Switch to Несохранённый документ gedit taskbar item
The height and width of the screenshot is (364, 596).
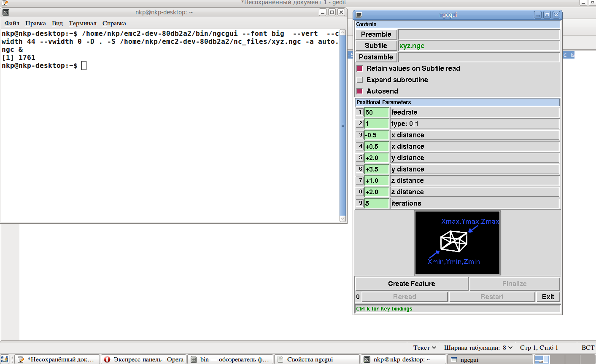tap(57, 359)
